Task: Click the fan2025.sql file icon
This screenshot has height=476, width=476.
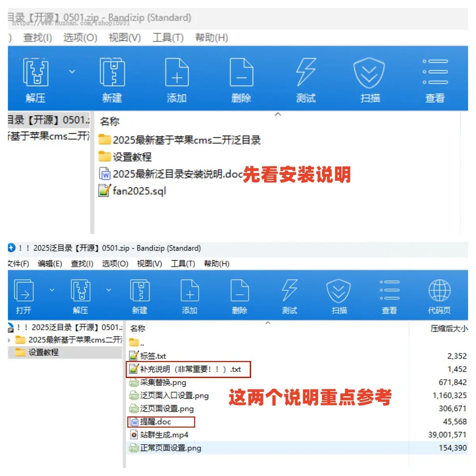Action: [104, 191]
